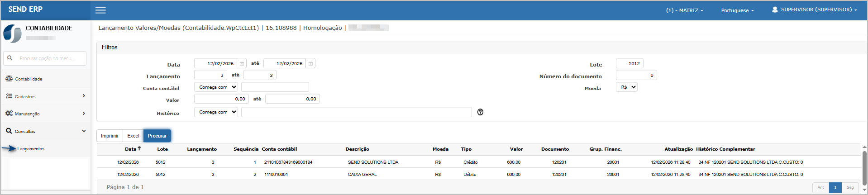Open the end date calendar picker

point(310,64)
